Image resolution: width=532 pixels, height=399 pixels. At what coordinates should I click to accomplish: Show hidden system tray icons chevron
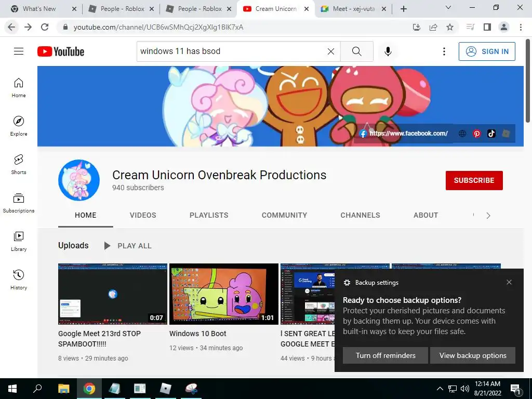(x=440, y=389)
